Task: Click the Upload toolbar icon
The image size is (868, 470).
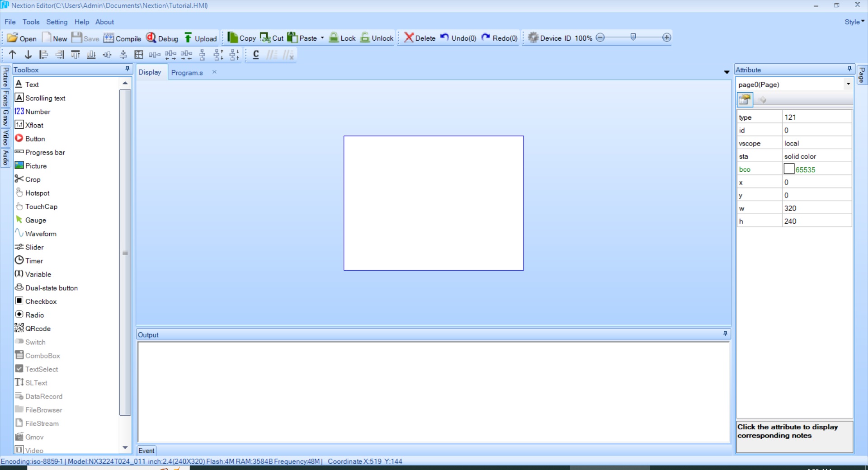Action: point(200,38)
